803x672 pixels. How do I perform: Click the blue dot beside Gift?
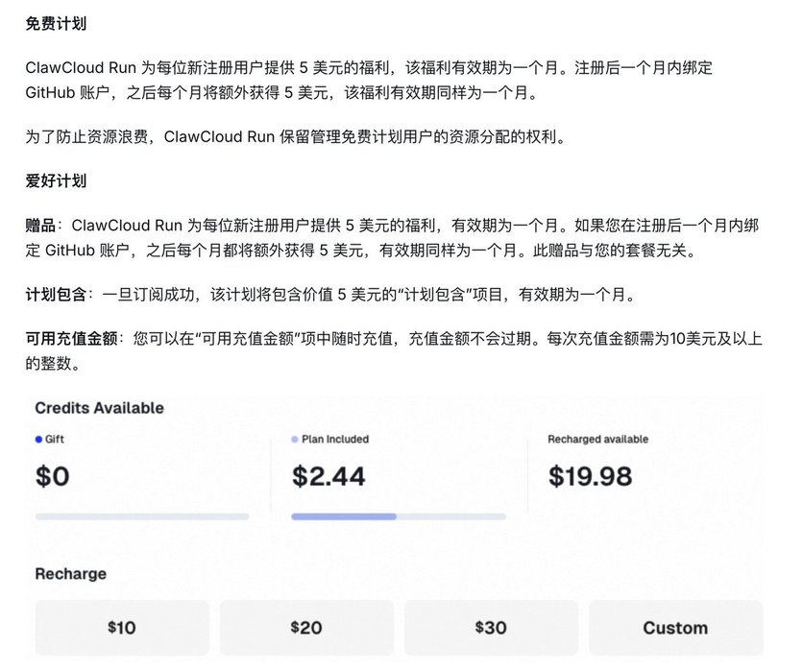[x=38, y=440]
